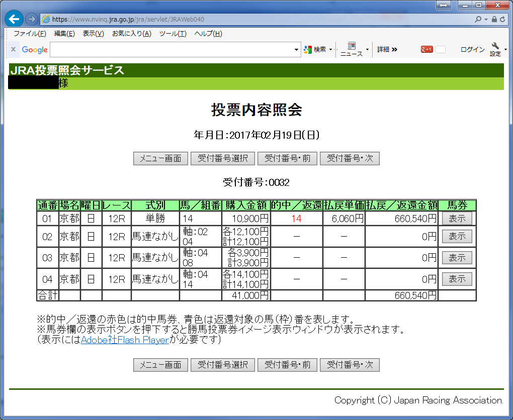Image resolution: width=513 pixels, height=420 pixels.
Task: Close the Google toolbar with X
Action: pos(14,49)
